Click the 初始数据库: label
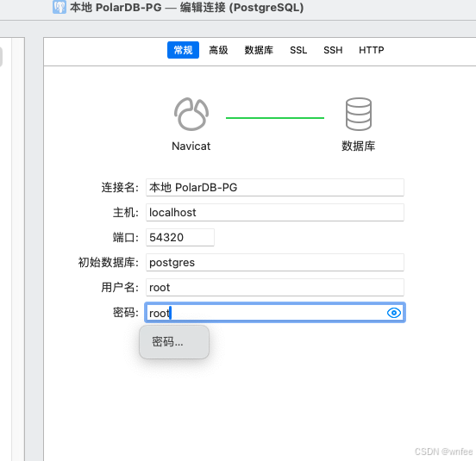Screen dimensions: 476x461 coord(109,262)
